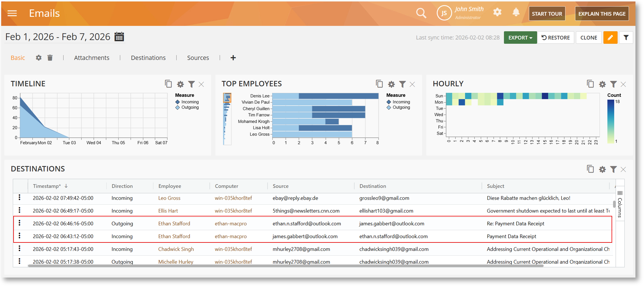This screenshot has width=644, height=287.
Task: Open the notifications bell
Action: click(x=516, y=12)
